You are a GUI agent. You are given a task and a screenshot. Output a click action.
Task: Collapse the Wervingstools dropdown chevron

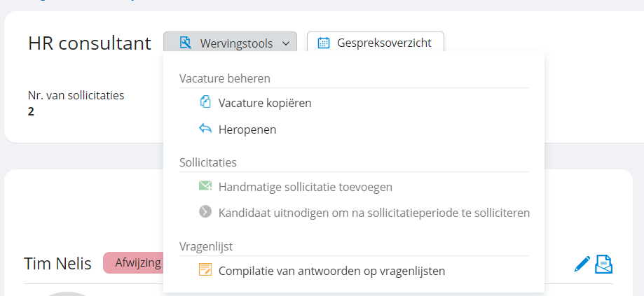point(287,43)
